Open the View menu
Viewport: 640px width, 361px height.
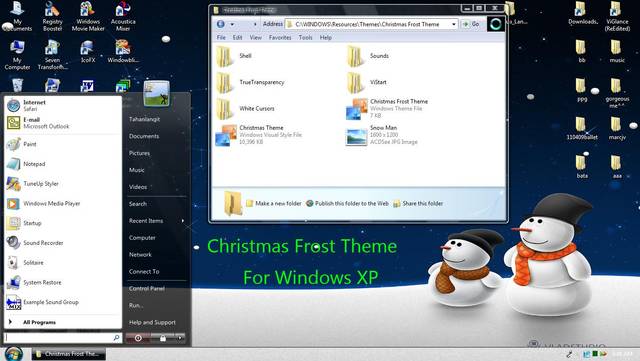click(256, 38)
